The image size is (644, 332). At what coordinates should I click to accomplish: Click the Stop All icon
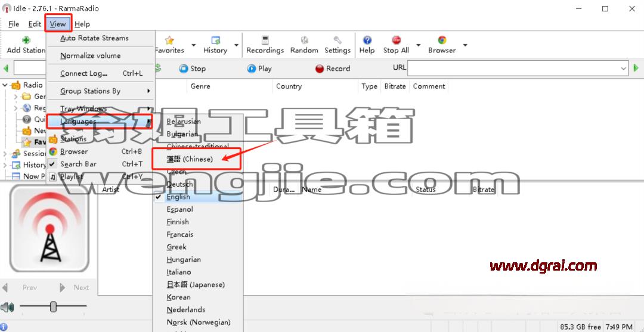(397, 40)
